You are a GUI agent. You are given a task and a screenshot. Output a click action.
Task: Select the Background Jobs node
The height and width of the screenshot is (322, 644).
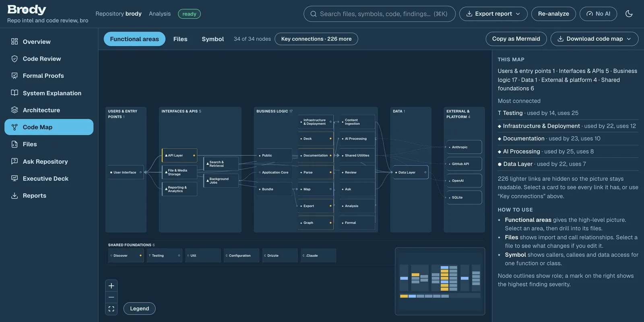coord(221,181)
